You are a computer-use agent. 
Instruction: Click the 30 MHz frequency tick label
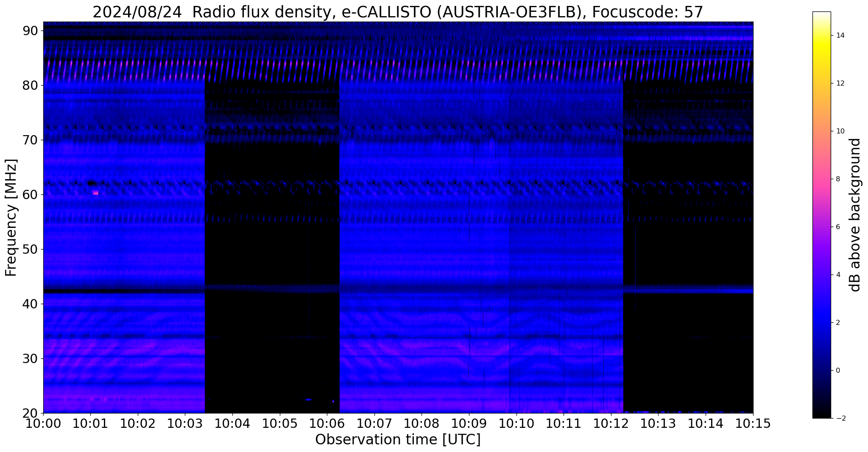tap(31, 358)
